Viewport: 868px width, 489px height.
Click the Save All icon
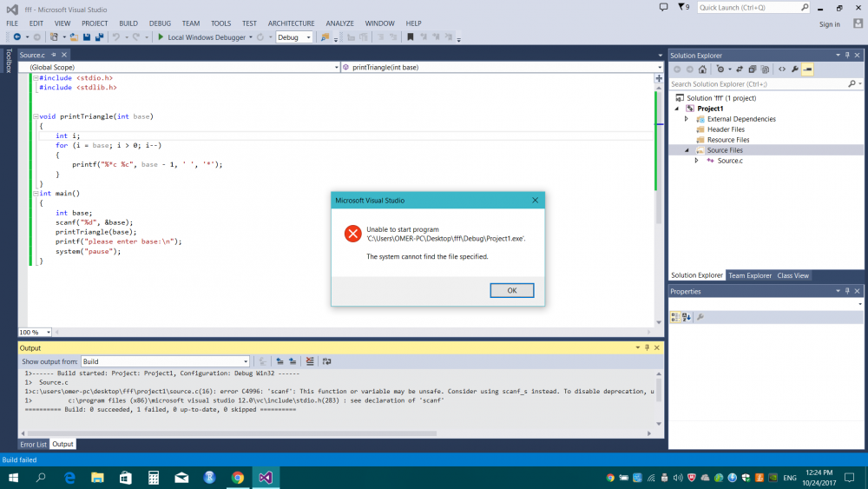pos(100,37)
